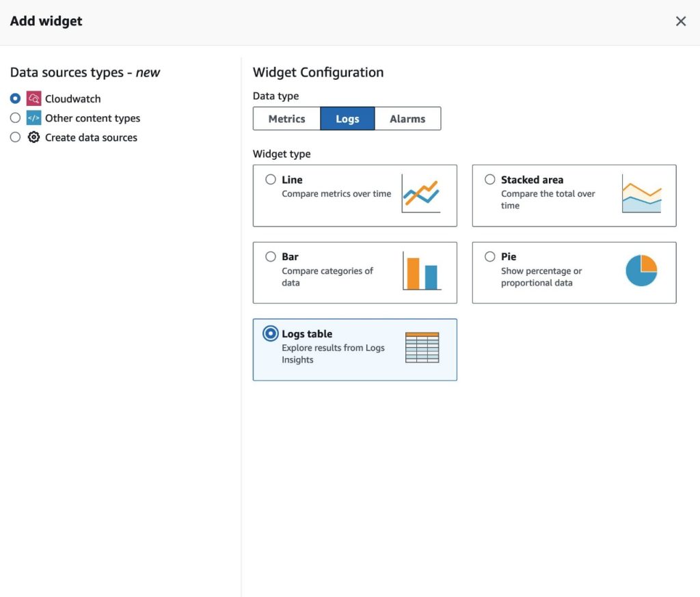Image resolution: width=700 pixels, height=597 pixels.
Task: Click the Logs table grid illustration
Action: tap(422, 348)
